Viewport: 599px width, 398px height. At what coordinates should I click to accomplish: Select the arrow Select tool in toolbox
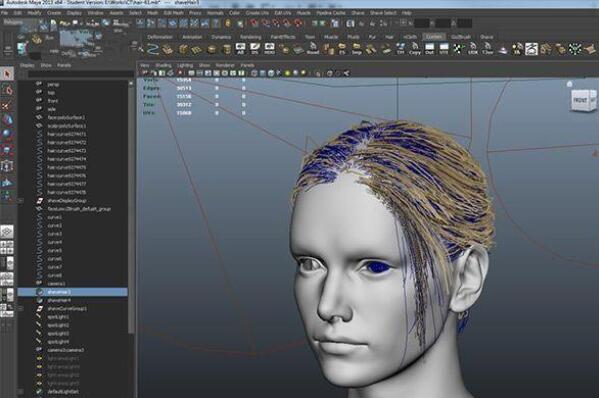(7, 74)
